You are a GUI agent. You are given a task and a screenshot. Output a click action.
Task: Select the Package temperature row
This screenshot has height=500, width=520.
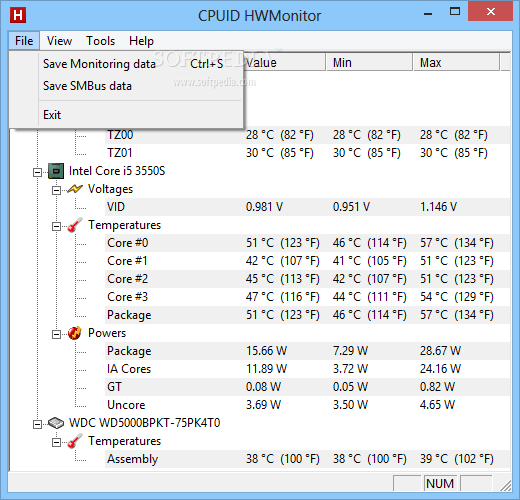point(307,315)
